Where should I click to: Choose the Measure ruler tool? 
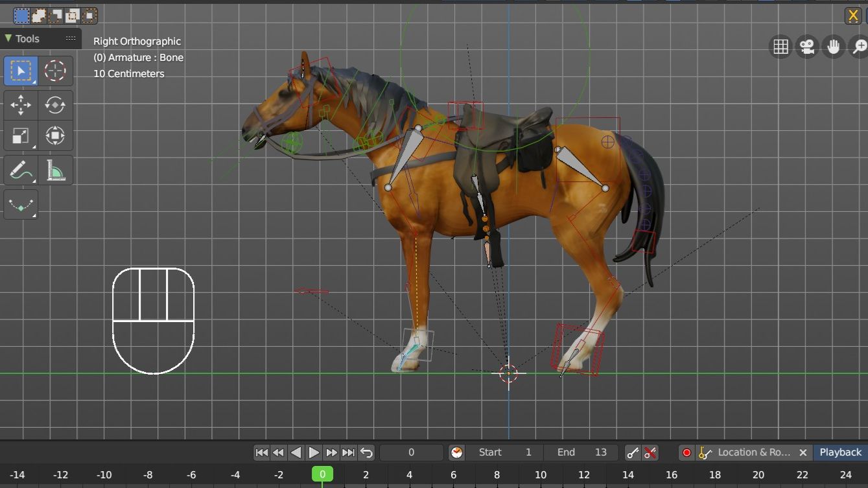pyautogui.click(x=55, y=170)
